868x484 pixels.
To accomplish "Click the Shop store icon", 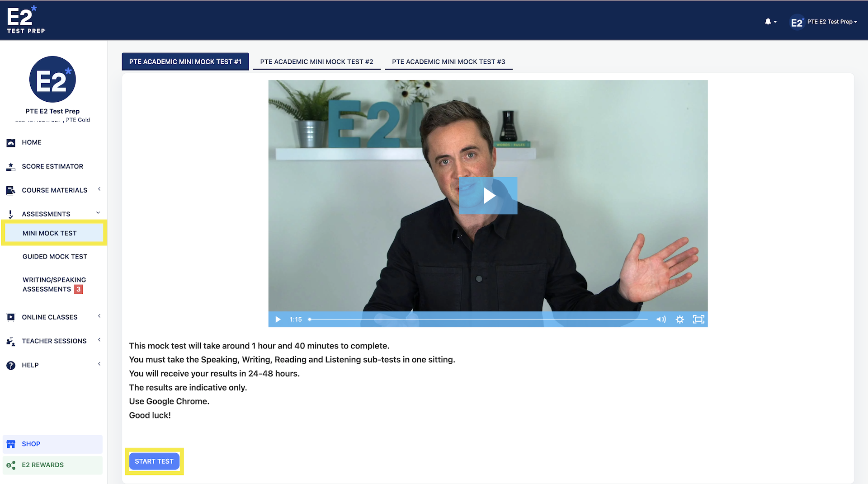I will pyautogui.click(x=11, y=444).
